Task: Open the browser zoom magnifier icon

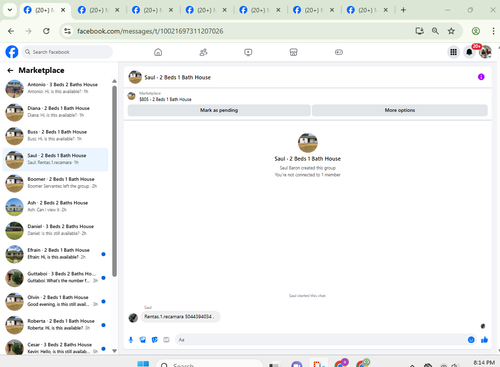Action: click(x=435, y=31)
